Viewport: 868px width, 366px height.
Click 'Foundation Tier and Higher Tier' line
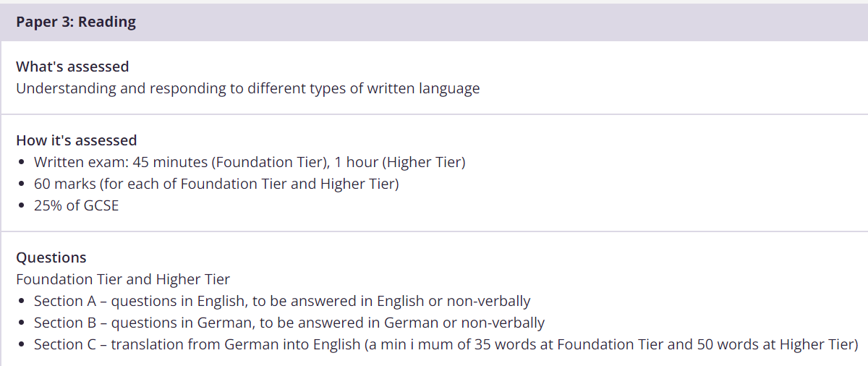click(123, 279)
